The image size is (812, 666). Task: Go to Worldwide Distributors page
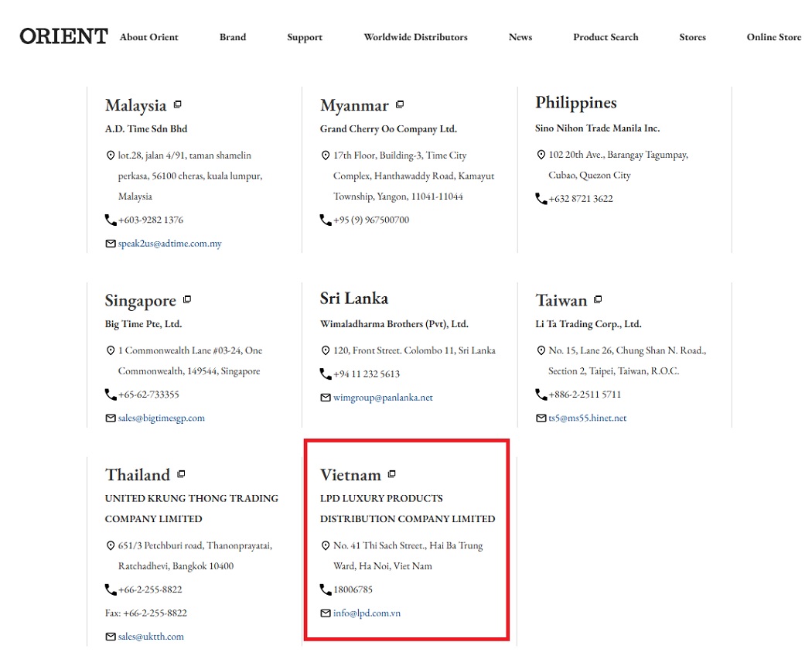[x=415, y=37]
